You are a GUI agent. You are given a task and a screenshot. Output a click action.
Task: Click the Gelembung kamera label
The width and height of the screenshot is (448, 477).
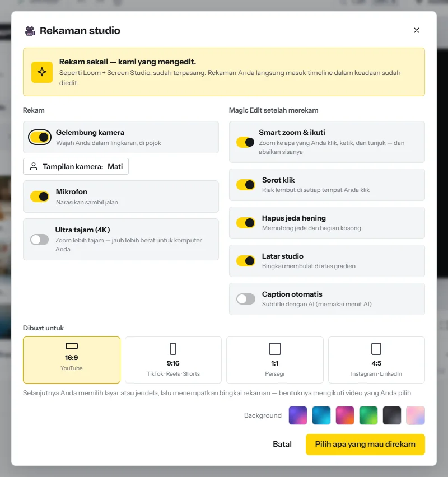tap(90, 132)
